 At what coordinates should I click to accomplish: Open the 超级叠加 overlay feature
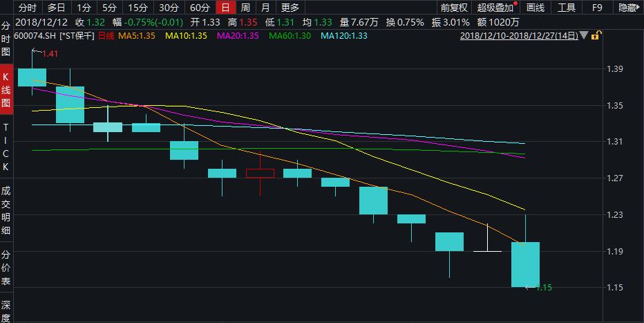tap(495, 8)
